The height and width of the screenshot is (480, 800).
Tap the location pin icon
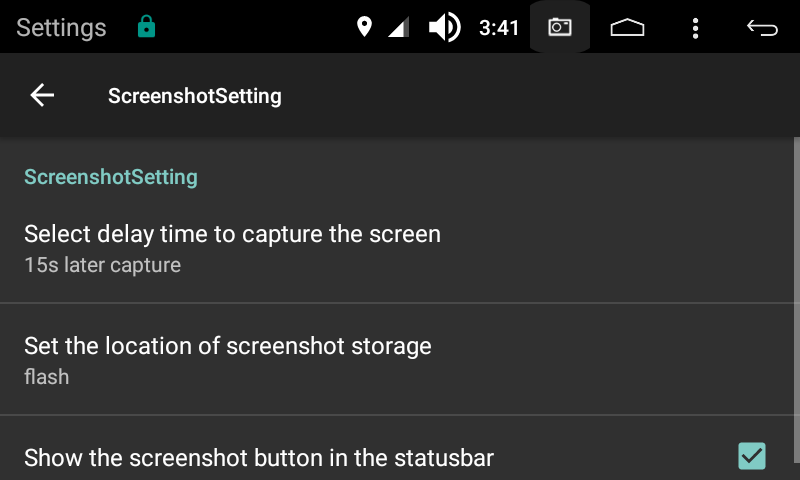click(x=364, y=27)
